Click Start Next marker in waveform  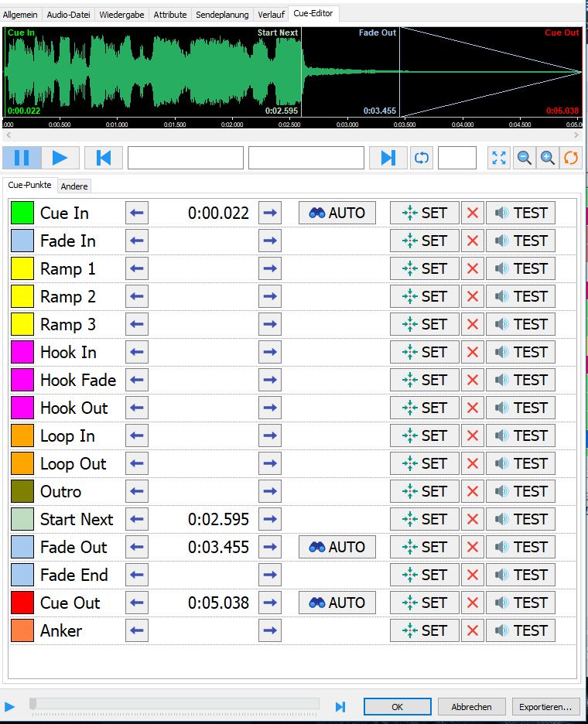278,32
